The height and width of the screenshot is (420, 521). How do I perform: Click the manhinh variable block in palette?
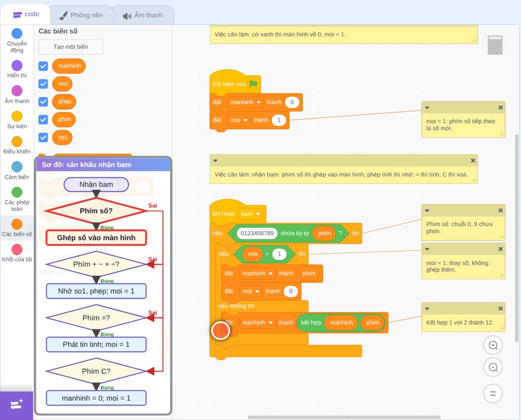pos(69,66)
